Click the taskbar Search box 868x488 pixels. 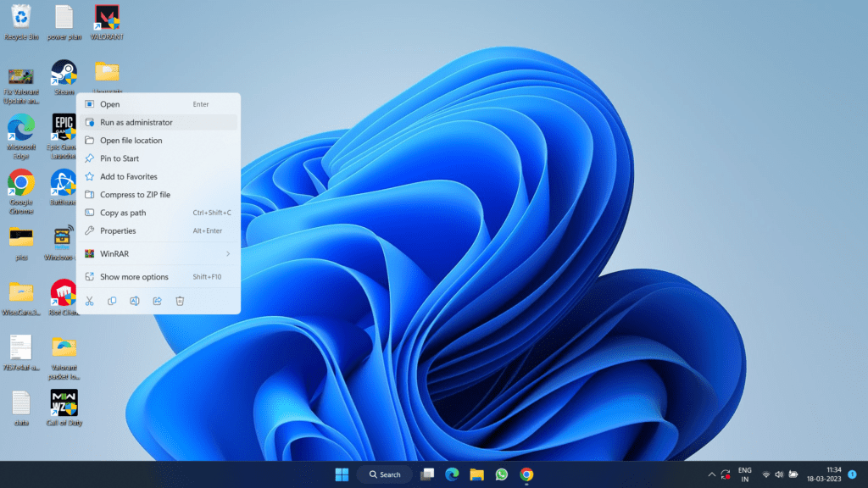click(x=385, y=474)
